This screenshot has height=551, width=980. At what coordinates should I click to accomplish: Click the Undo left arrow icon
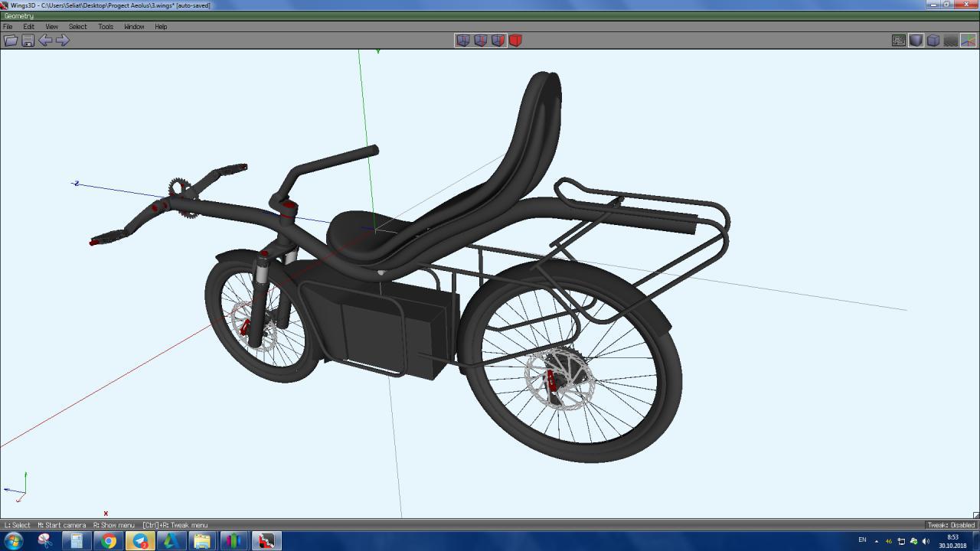point(45,41)
